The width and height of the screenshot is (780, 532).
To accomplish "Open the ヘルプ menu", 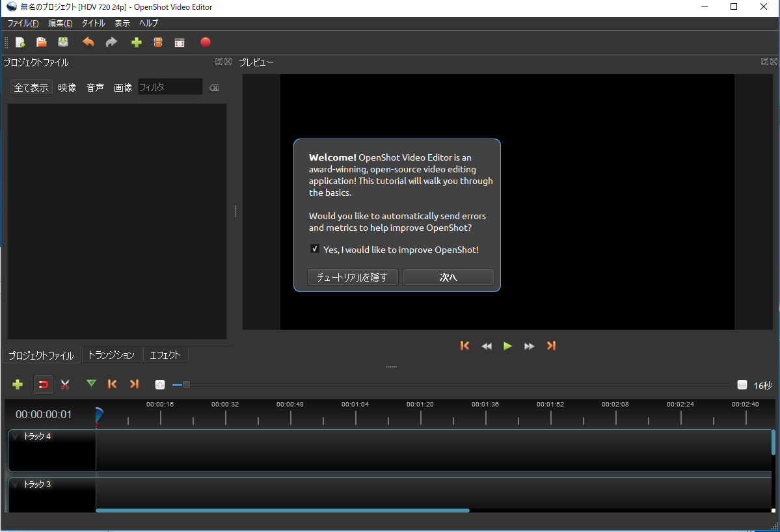I will [x=149, y=23].
